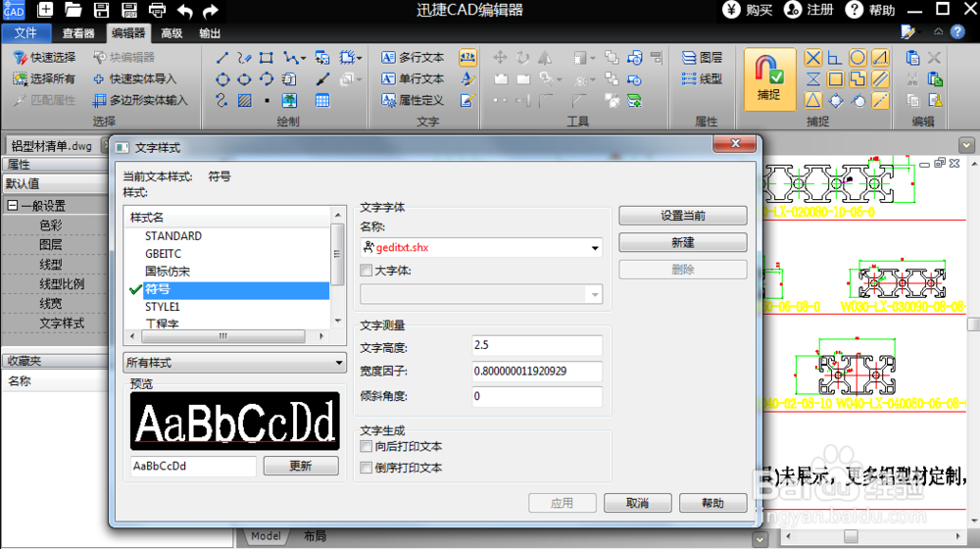Click the New file icon in title bar
The height and width of the screenshot is (549, 980).
[45, 10]
